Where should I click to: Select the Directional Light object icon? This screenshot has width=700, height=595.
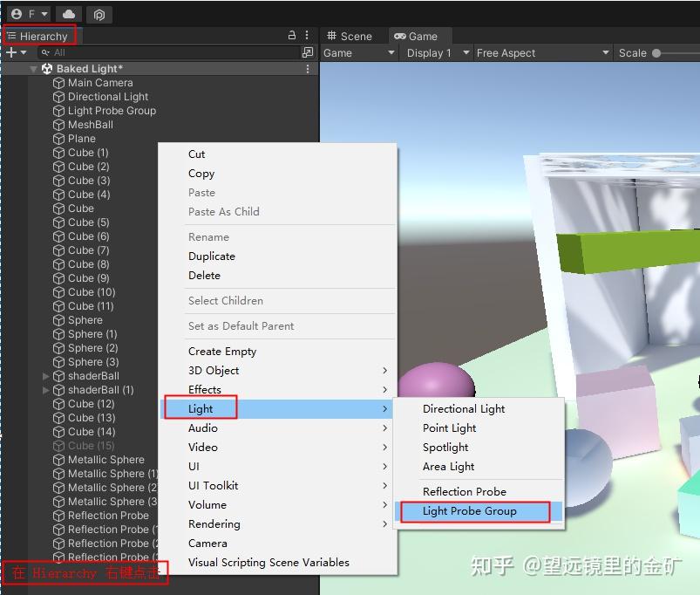pos(58,97)
